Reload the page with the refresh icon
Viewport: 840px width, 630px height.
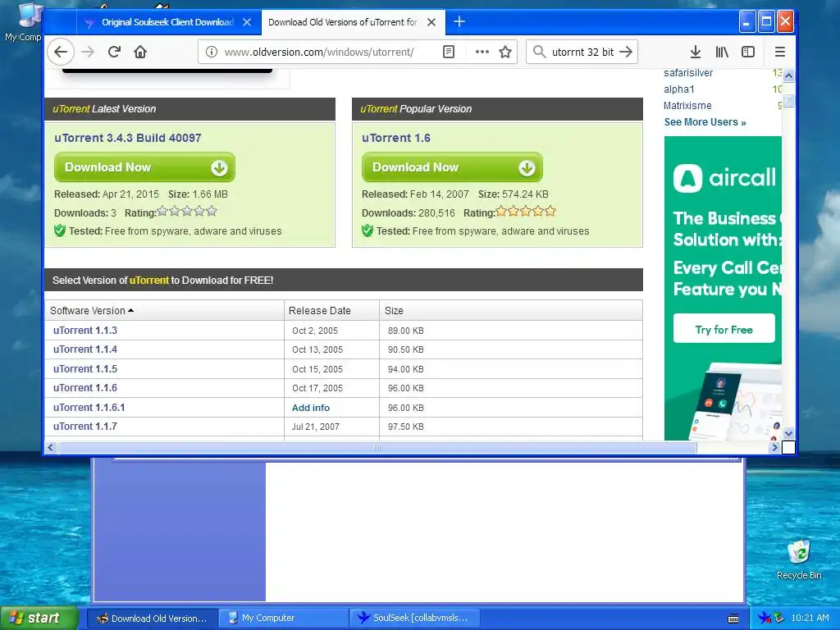(114, 52)
